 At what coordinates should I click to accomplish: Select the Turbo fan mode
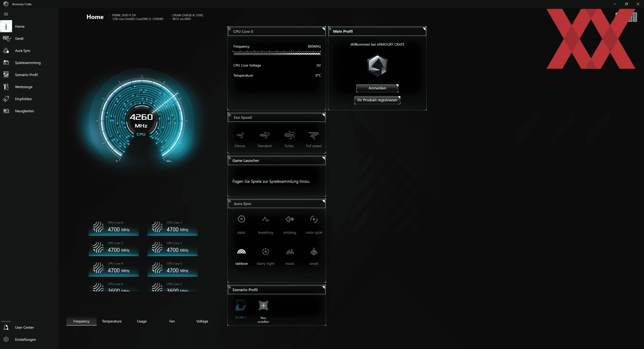click(289, 139)
